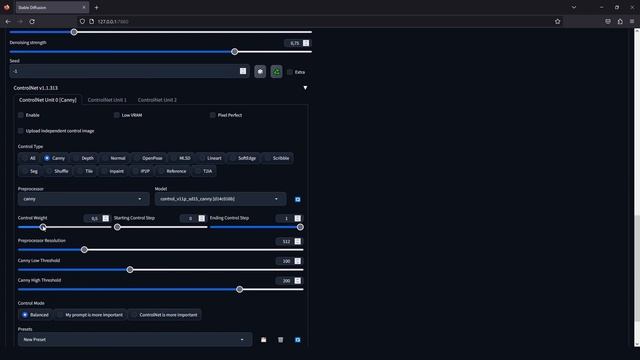Select SoftEdge control type

pyautogui.click(x=243, y=158)
